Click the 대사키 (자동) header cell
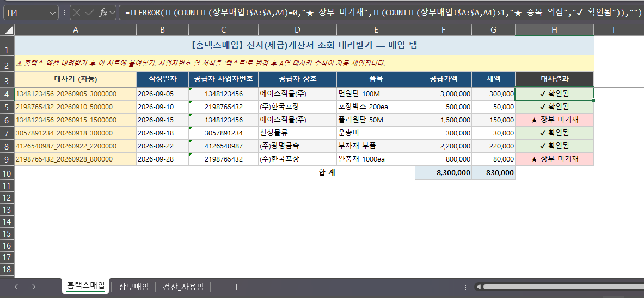644x298 pixels. [x=76, y=79]
